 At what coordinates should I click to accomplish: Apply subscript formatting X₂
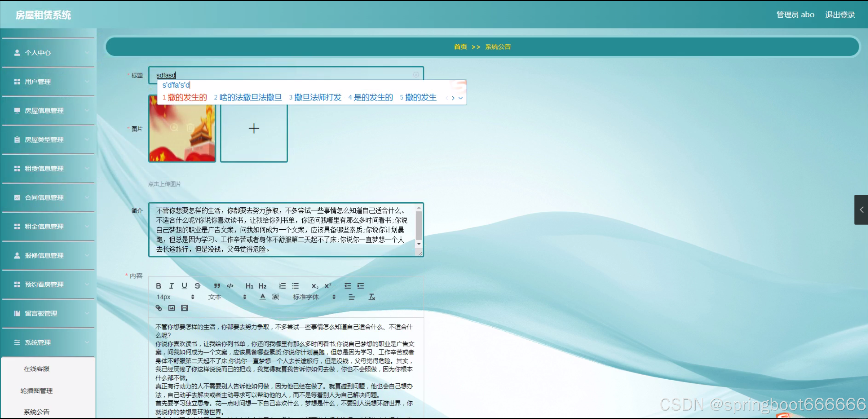315,286
